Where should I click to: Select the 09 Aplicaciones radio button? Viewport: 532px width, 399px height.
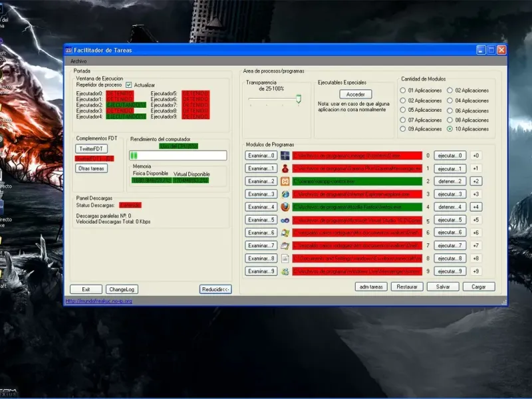pyautogui.click(x=402, y=129)
